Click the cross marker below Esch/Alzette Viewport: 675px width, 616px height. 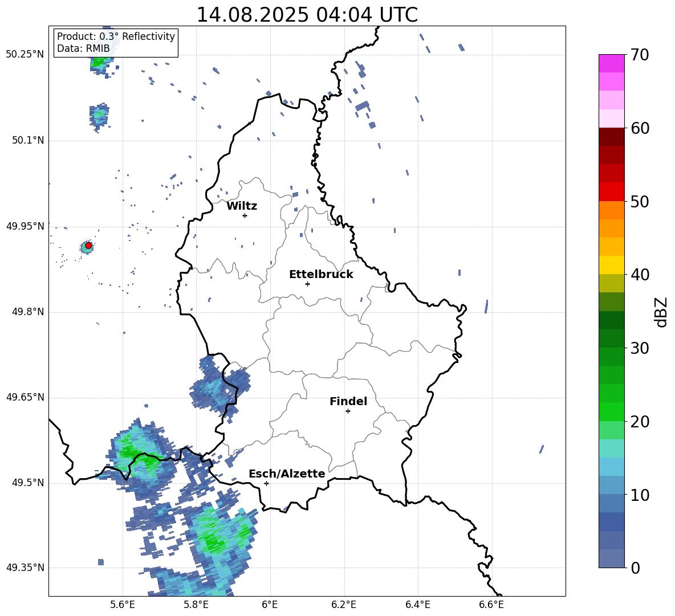pos(266,483)
